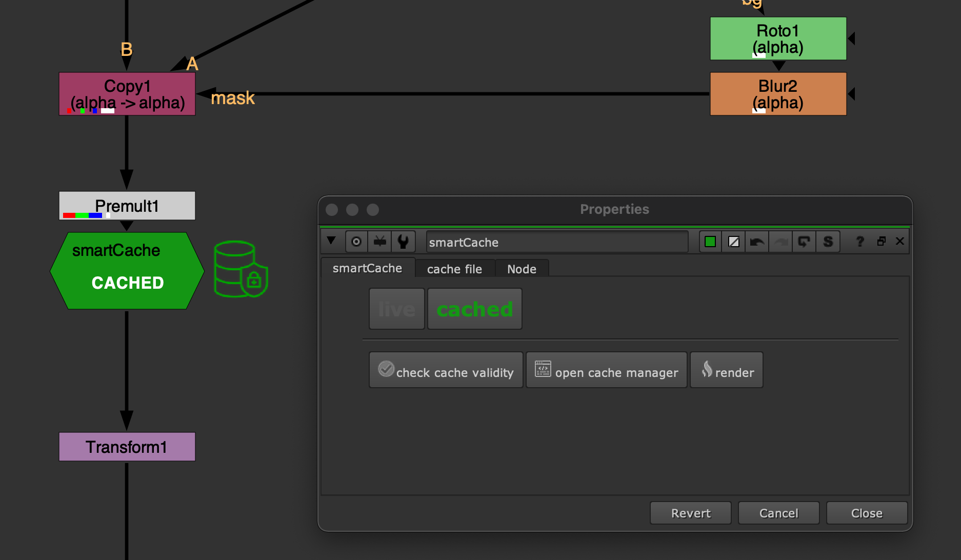This screenshot has width=961, height=560.
Task: Open help with the question mark icon
Action: [860, 242]
